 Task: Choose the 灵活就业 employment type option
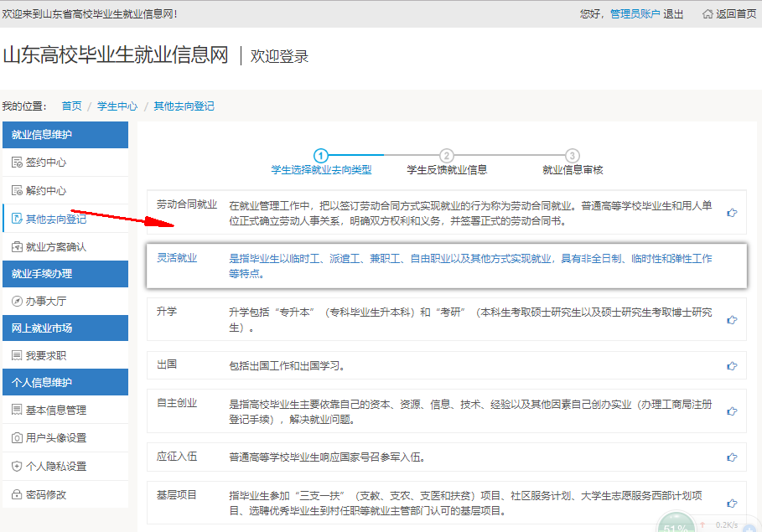click(177, 258)
